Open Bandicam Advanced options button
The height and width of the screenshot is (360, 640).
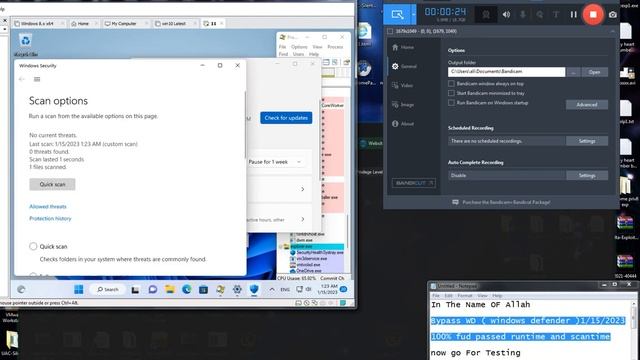[587, 105]
